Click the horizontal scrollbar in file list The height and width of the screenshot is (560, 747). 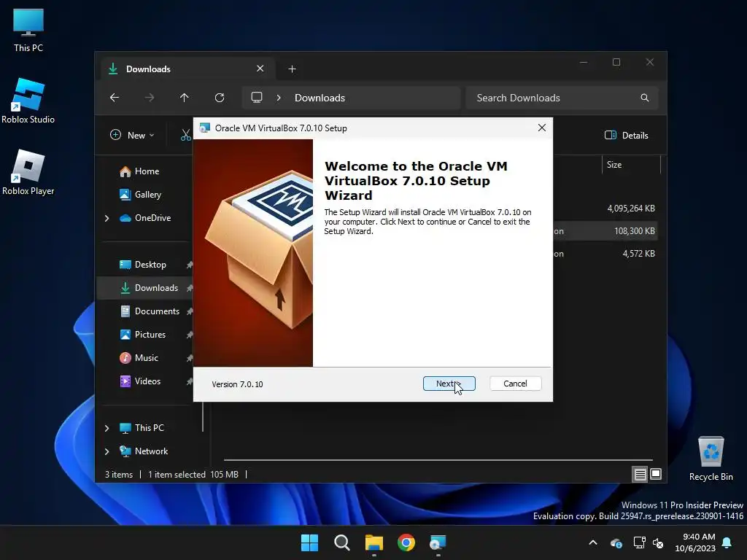(438, 460)
